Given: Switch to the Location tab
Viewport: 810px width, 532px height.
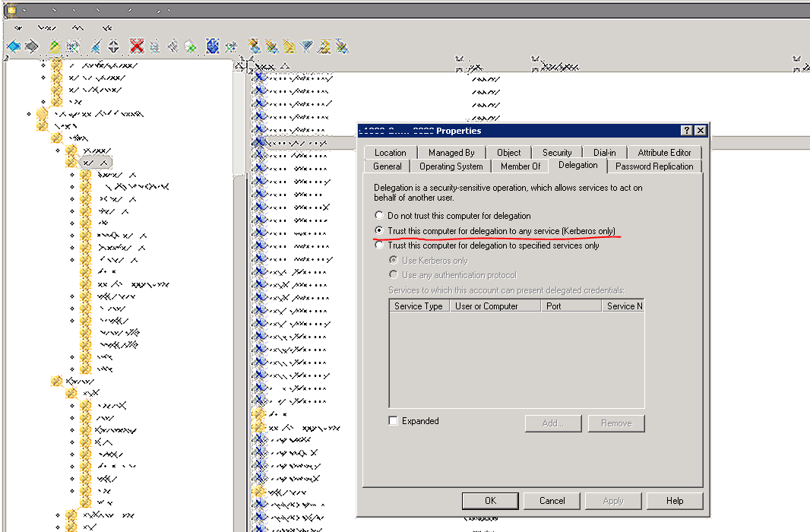Looking at the screenshot, I should point(390,152).
